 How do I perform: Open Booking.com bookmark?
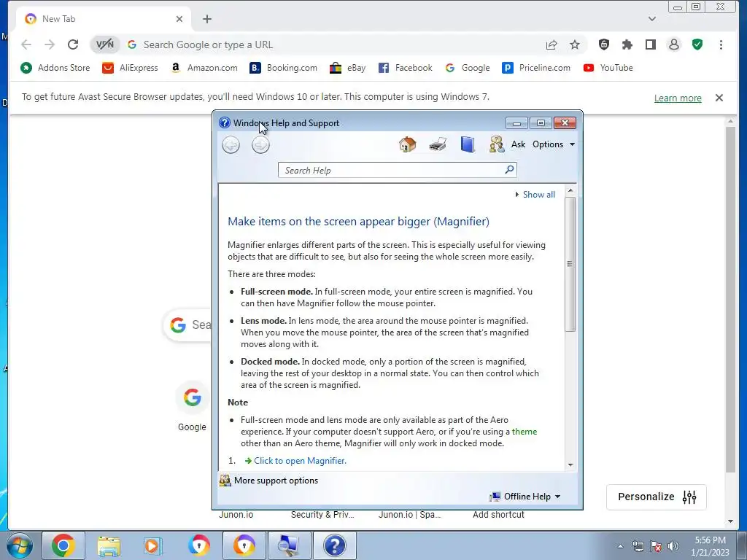(284, 68)
